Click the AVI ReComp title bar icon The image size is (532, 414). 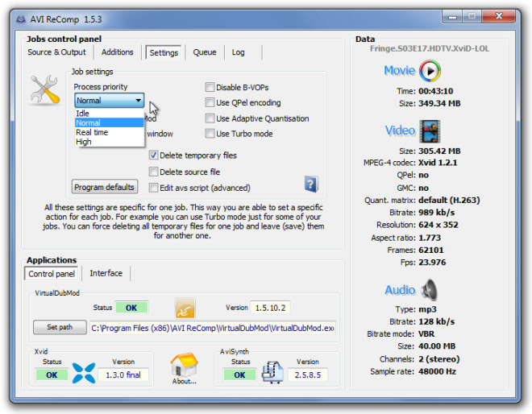click(x=21, y=19)
